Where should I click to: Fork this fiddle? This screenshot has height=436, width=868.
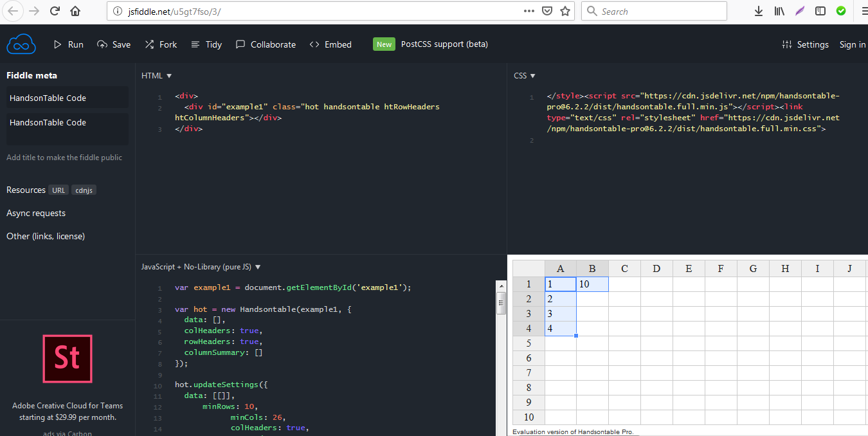161,44
